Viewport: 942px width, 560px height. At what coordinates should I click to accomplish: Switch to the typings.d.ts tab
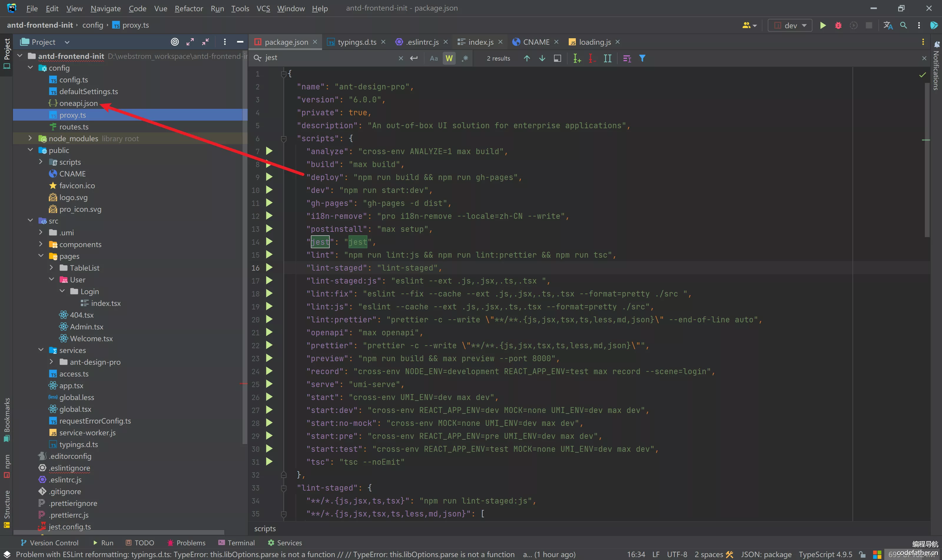coord(356,42)
